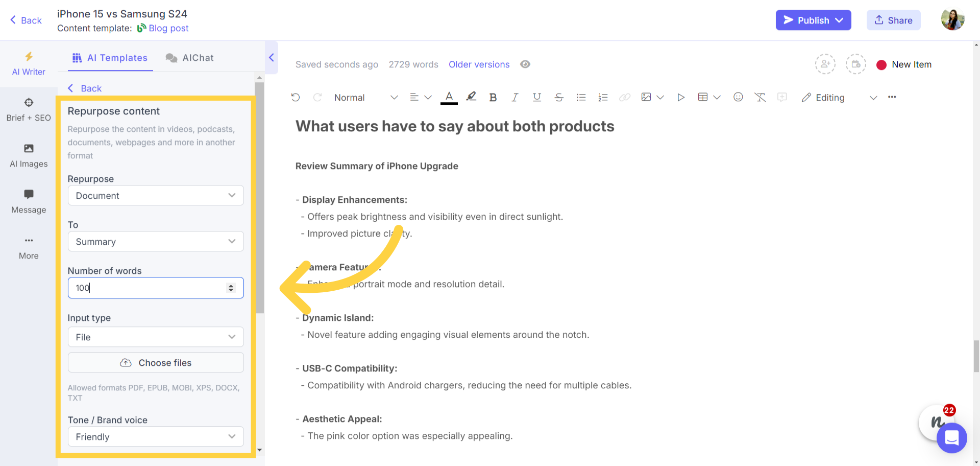980x466 pixels.
Task: Apply underline formatting
Action: coord(536,97)
